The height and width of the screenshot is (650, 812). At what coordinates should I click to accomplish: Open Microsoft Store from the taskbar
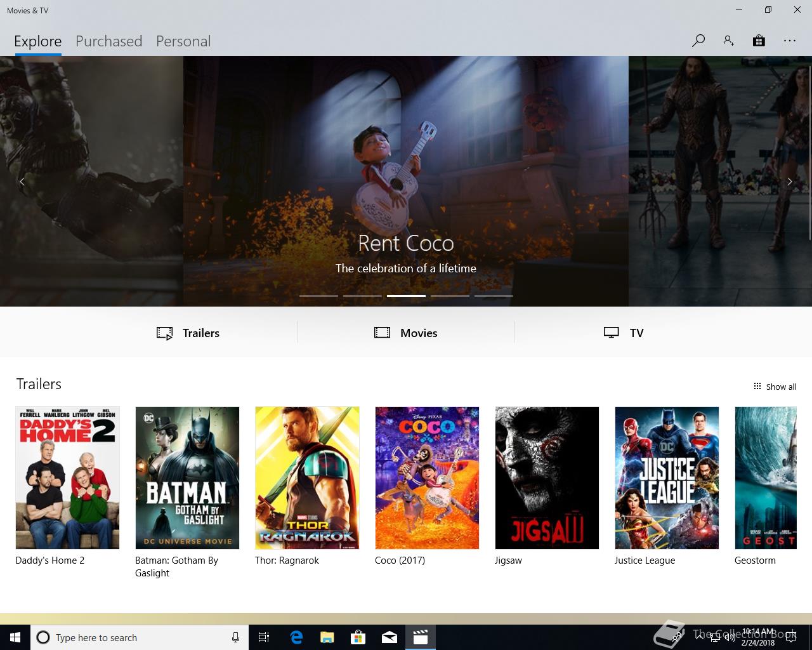coord(358,637)
